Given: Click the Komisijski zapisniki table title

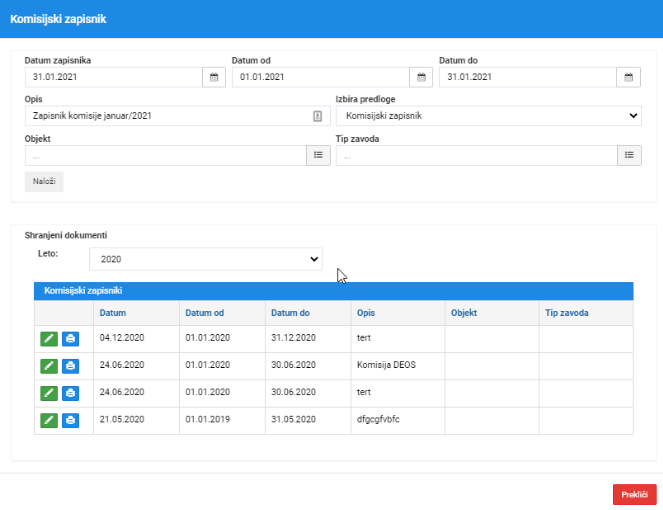Looking at the screenshot, I should point(83,291).
